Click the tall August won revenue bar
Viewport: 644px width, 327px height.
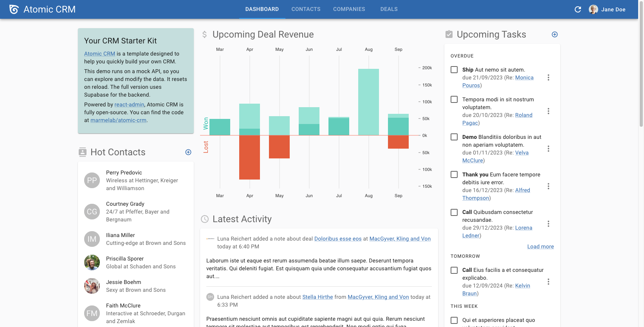368,102
